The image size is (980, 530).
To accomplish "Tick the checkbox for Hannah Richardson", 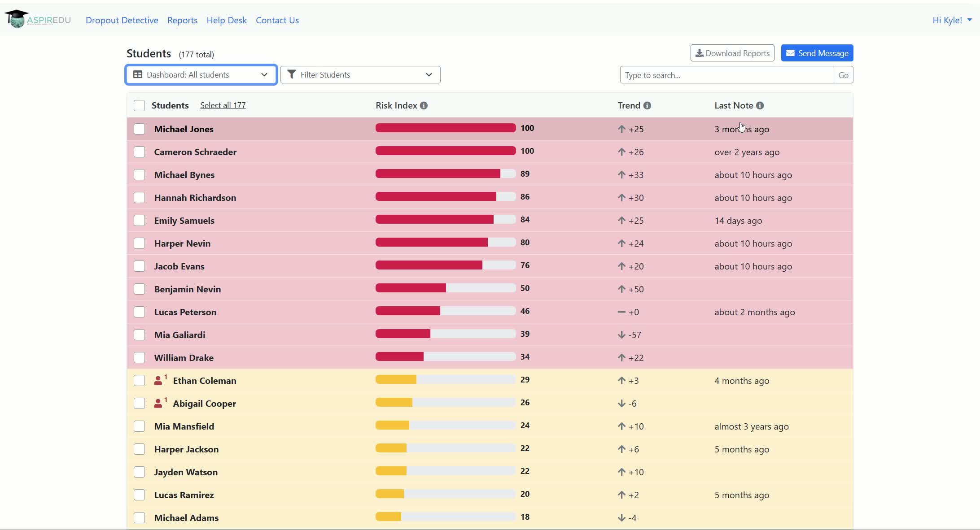I will [x=139, y=198].
